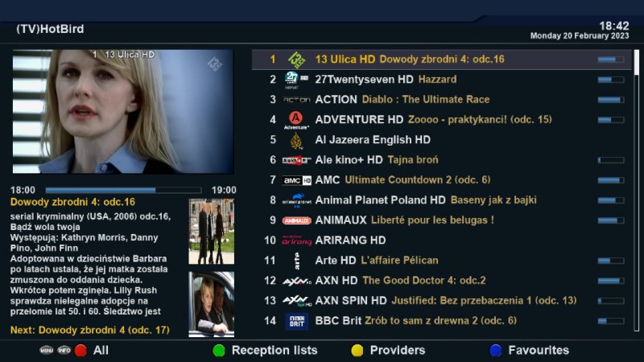The image size is (644, 362).
Task: Click the channel list scrollbar
Action: click(637, 191)
